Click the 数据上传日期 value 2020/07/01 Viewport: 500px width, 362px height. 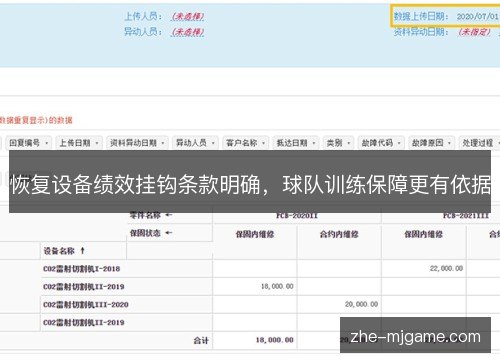[478, 16]
